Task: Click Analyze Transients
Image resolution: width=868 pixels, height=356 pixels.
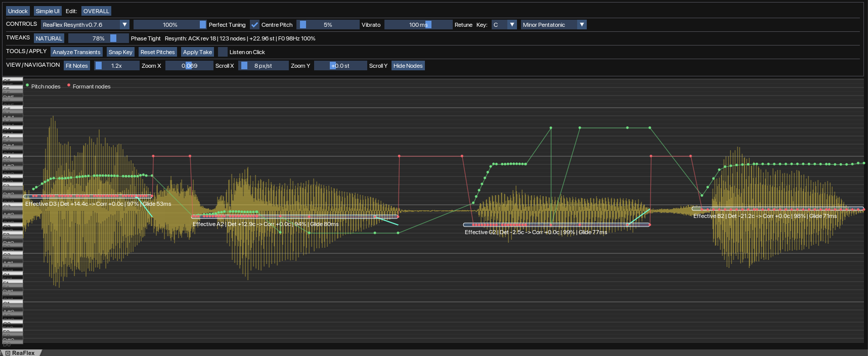Action: click(76, 52)
